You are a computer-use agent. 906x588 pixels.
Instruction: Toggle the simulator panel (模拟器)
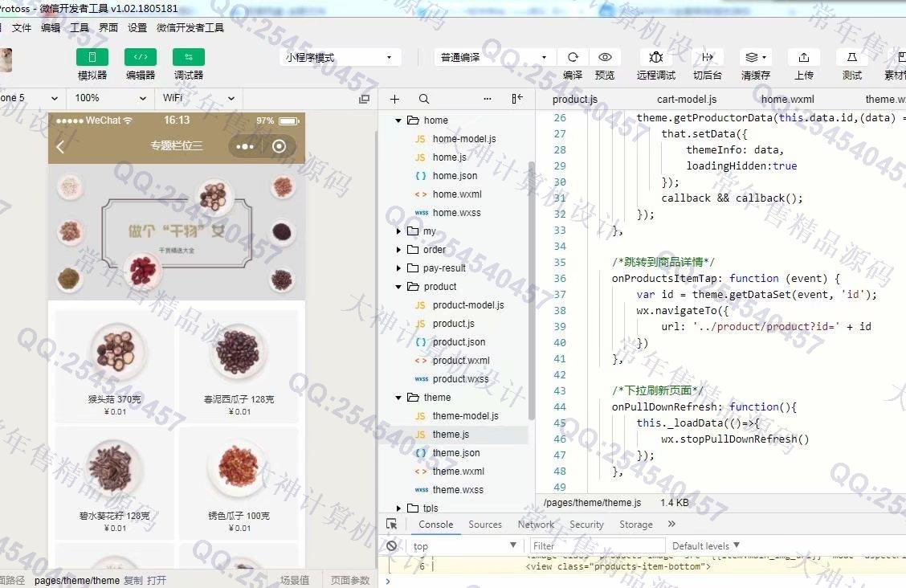click(x=92, y=57)
